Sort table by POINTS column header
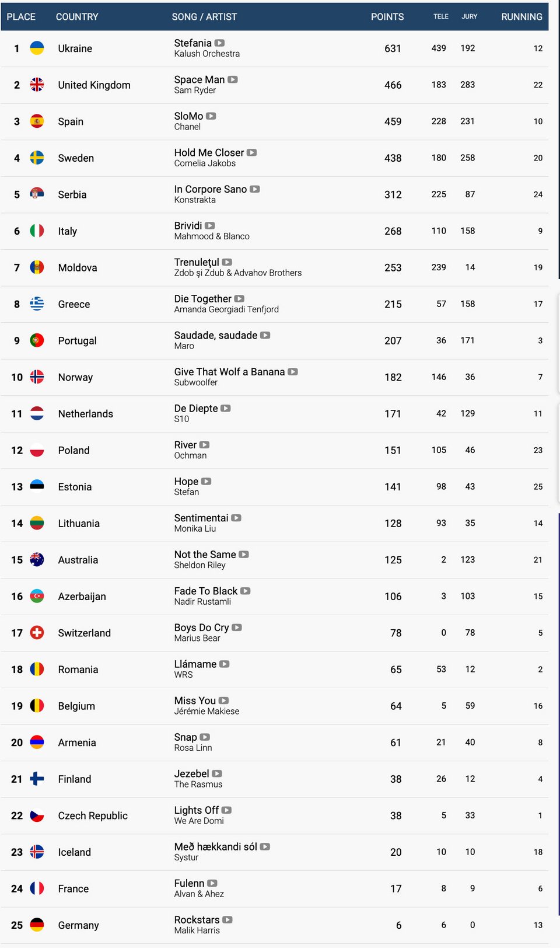The image size is (560, 948). click(x=387, y=17)
